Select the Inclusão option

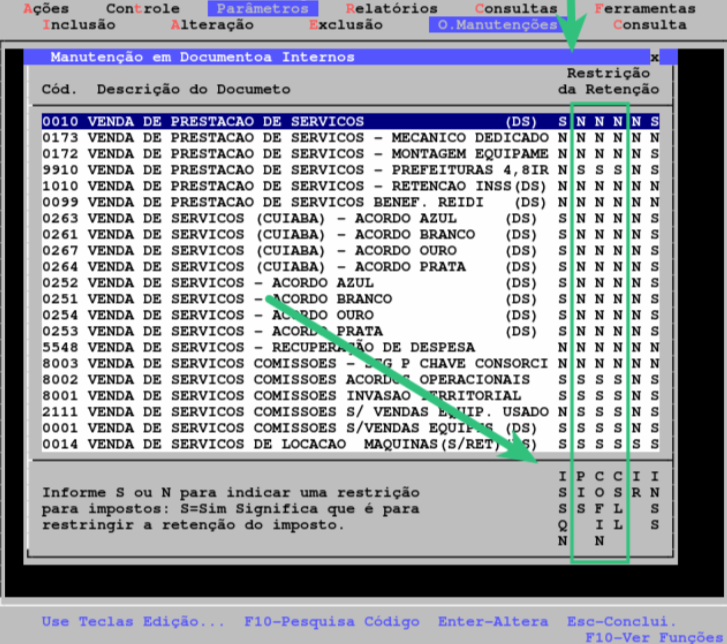pyautogui.click(x=80, y=24)
